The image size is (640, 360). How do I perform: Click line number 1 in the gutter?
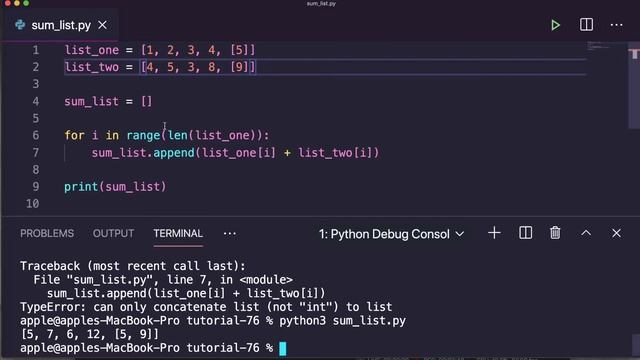[36, 50]
